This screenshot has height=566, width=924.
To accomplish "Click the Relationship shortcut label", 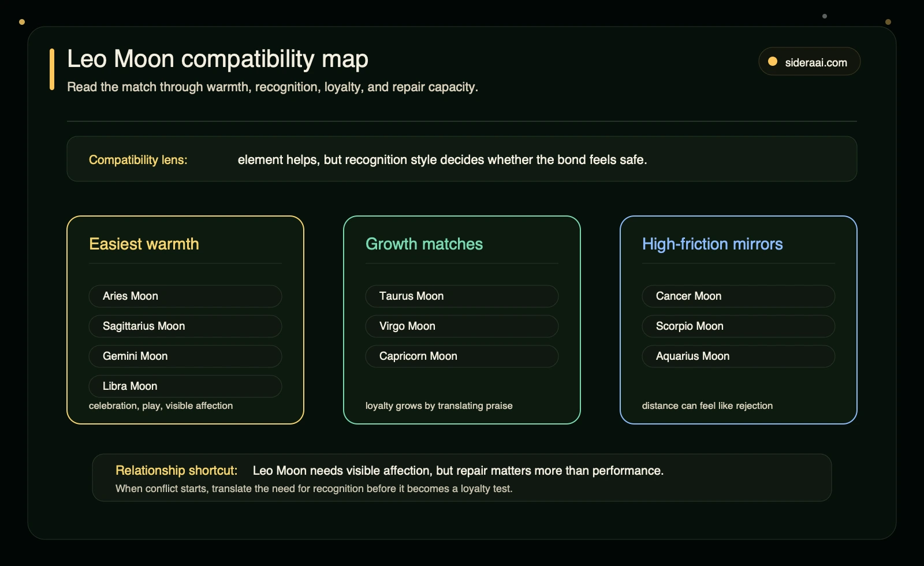I will click(176, 471).
